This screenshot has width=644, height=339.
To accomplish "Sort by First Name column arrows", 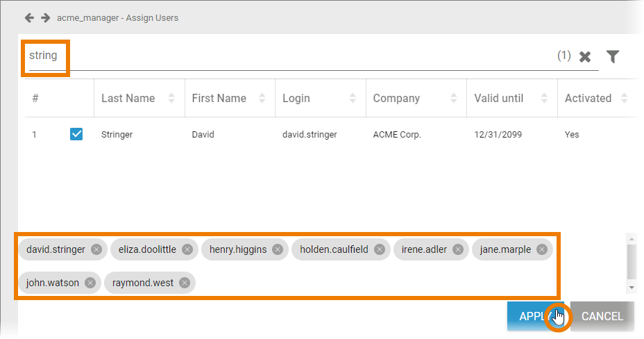I will (262, 99).
